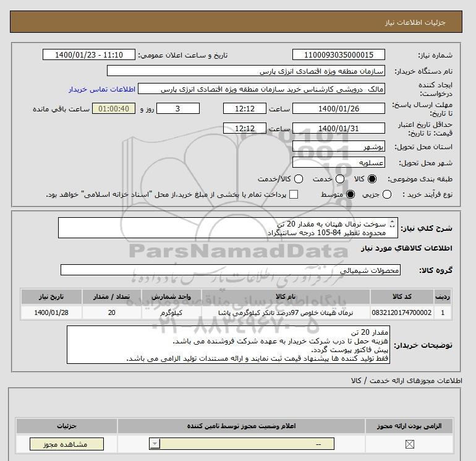Click the نام کالا column header
476x461 pixels.
[x=286, y=296]
